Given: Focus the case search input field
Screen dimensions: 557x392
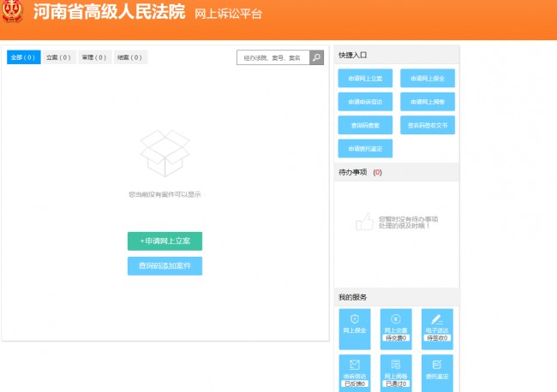Looking at the screenshot, I should click(273, 58).
